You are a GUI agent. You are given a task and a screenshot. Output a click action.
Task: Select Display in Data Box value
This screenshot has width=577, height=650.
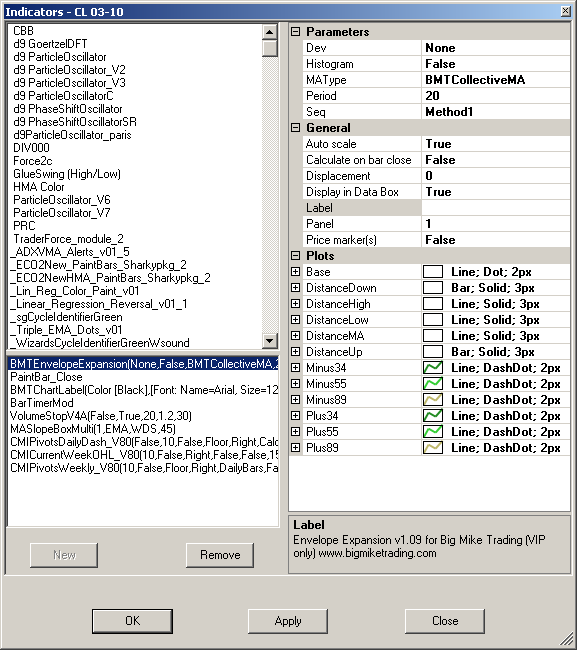pos(496,192)
